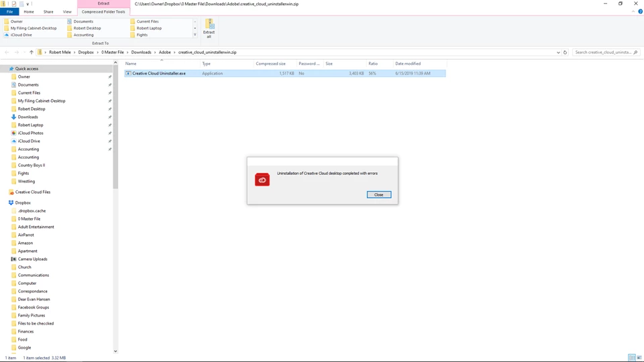
Task: Navigate to Downloads in breadcrumb
Action: click(142, 52)
